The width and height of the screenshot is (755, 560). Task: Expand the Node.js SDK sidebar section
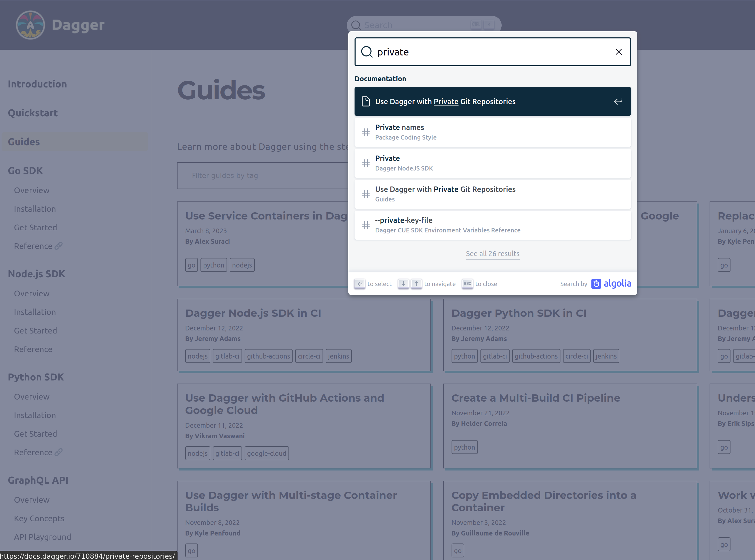coord(36,274)
